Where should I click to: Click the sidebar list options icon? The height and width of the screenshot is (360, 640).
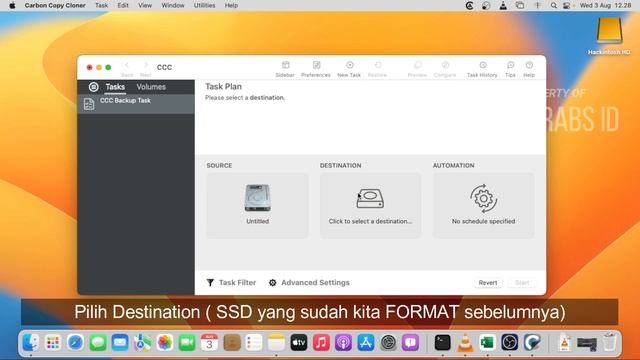[x=93, y=87]
